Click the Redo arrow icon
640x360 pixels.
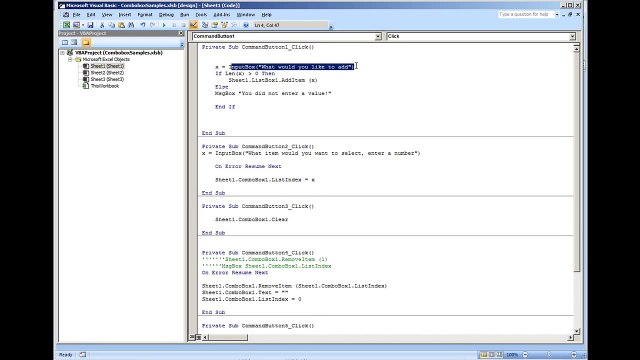point(153,25)
